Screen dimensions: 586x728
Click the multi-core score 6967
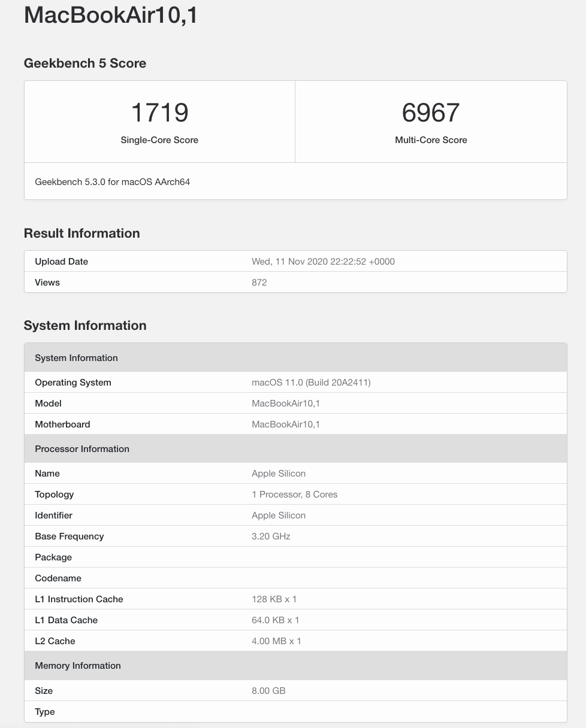coord(431,113)
